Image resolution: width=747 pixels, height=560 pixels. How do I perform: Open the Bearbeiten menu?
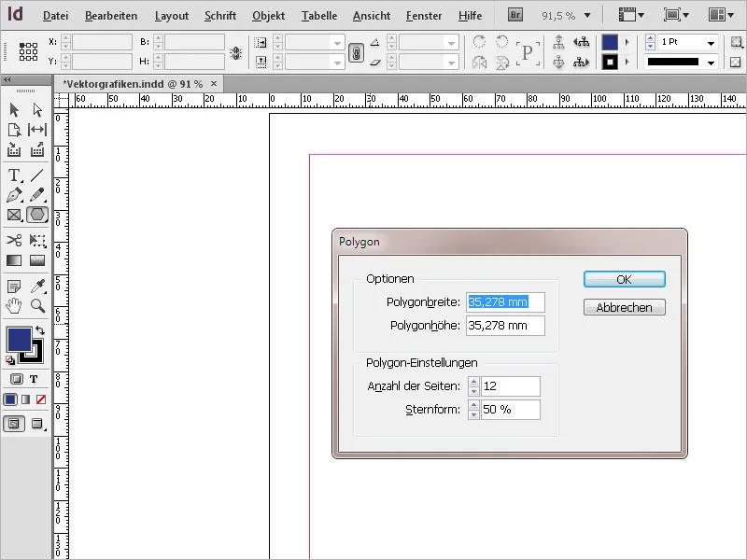111,16
